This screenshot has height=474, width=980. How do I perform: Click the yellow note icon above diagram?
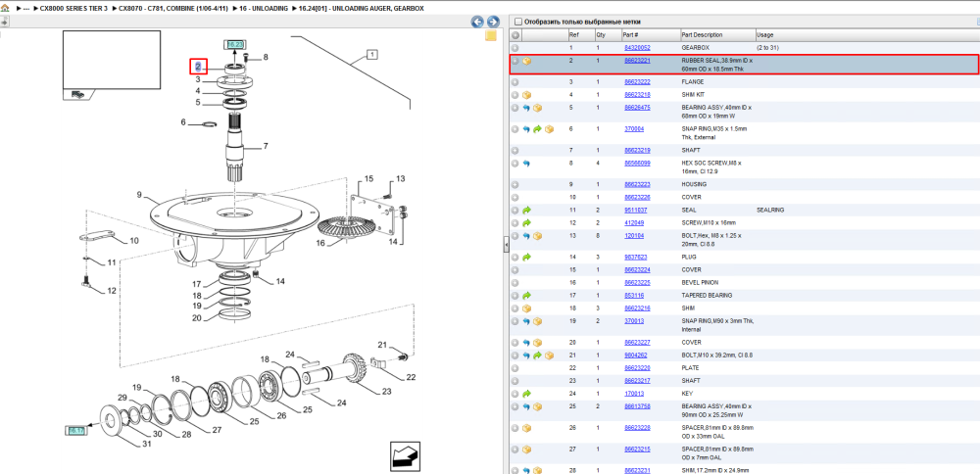(491, 35)
